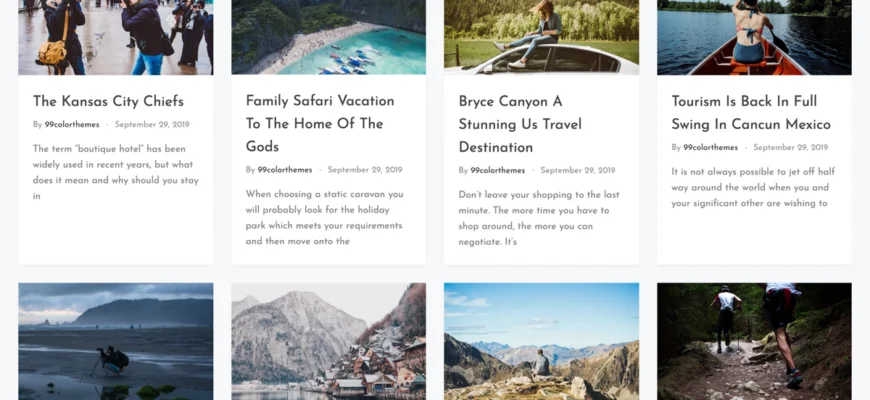This screenshot has height=400, width=870.
Task: Click the date under Family Safari post
Action: pos(365,170)
